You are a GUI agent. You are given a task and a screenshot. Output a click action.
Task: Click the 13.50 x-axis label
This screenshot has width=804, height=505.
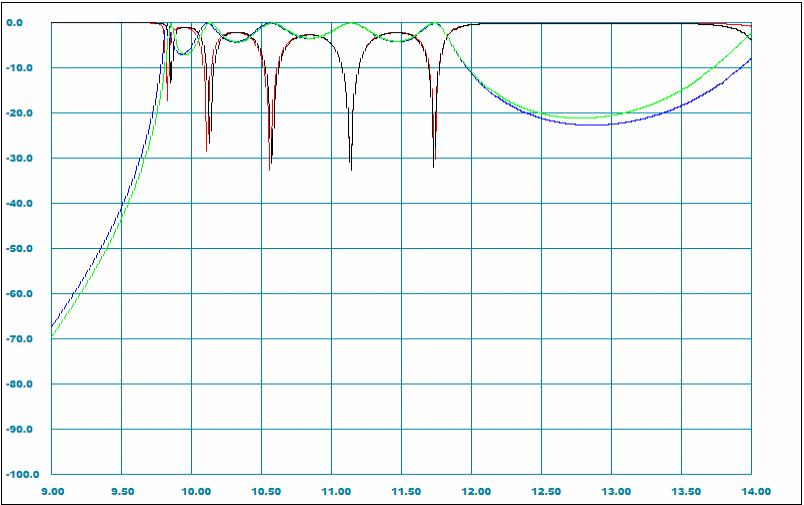(686, 490)
